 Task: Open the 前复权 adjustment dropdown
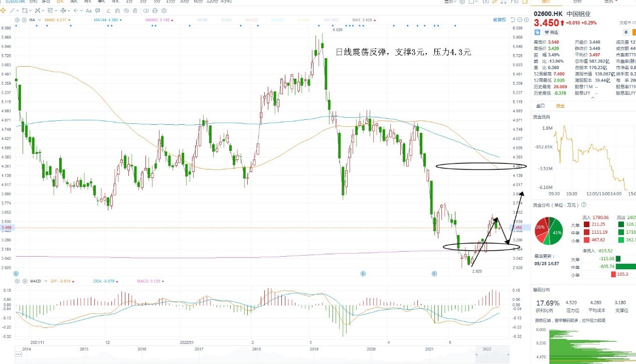[x=500, y=20]
